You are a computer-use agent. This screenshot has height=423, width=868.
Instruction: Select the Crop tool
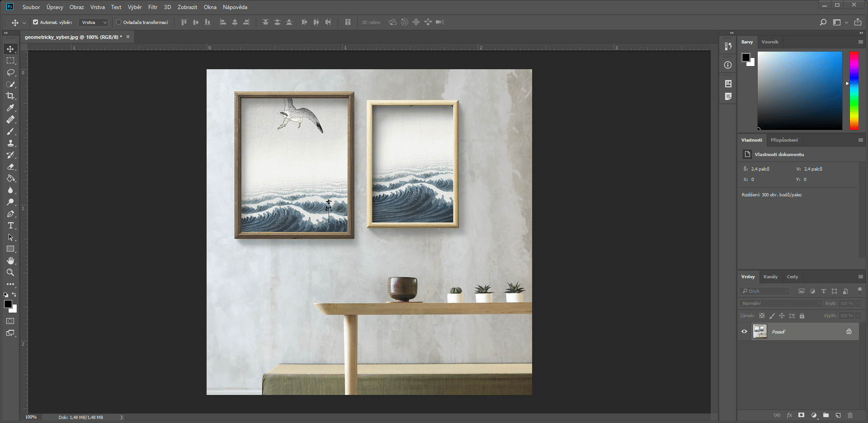pyautogui.click(x=10, y=96)
